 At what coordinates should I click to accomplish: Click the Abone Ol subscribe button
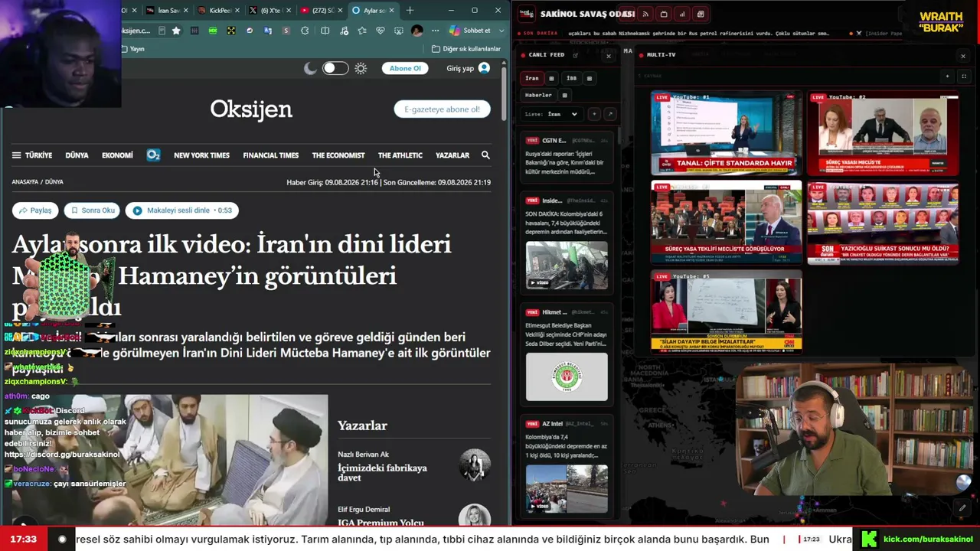click(x=405, y=68)
